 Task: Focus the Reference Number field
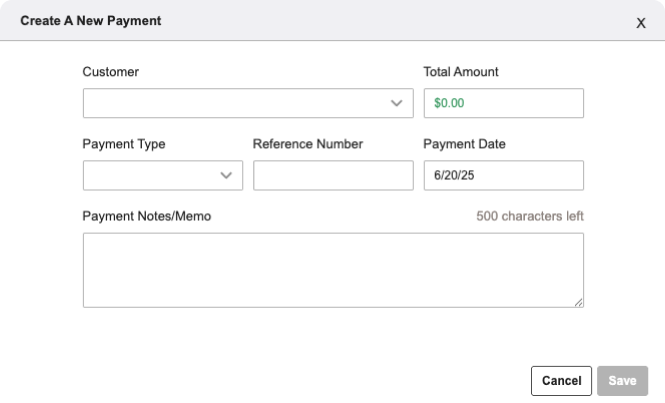pyautogui.click(x=333, y=175)
